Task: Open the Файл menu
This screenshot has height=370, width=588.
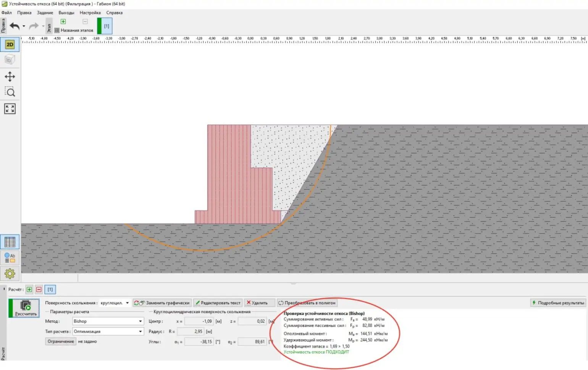Action: [x=6, y=13]
